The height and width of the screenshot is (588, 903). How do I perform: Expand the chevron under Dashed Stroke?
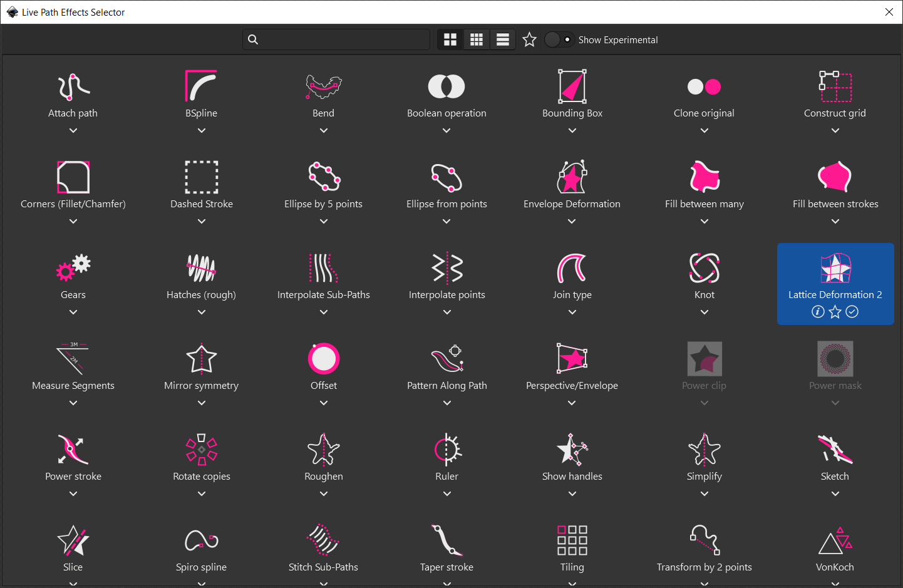tap(202, 222)
